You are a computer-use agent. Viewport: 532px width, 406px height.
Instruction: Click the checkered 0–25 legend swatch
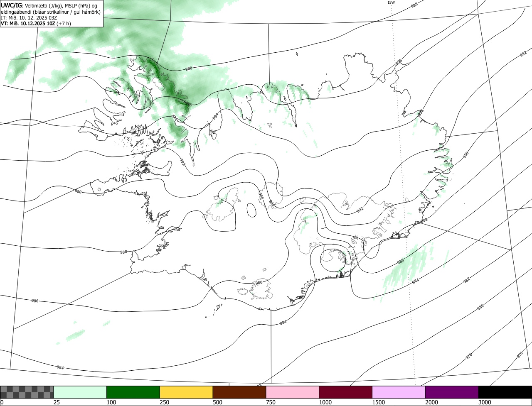click(27, 392)
